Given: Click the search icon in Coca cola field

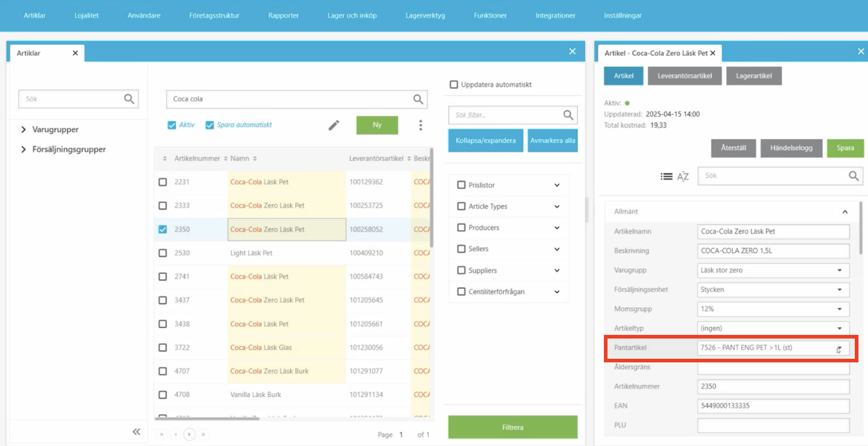Looking at the screenshot, I should click(x=418, y=99).
